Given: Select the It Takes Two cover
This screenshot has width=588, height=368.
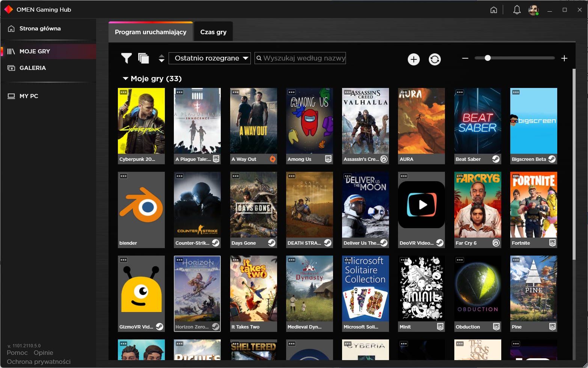Looking at the screenshot, I should pyautogui.click(x=253, y=289).
